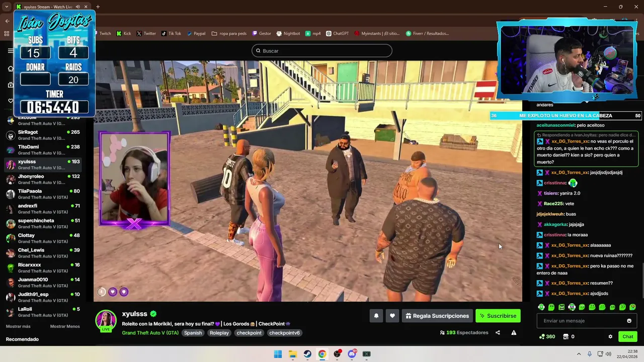Send message with green Chat button
Viewport: 644px width, 362px height.
[628, 336]
